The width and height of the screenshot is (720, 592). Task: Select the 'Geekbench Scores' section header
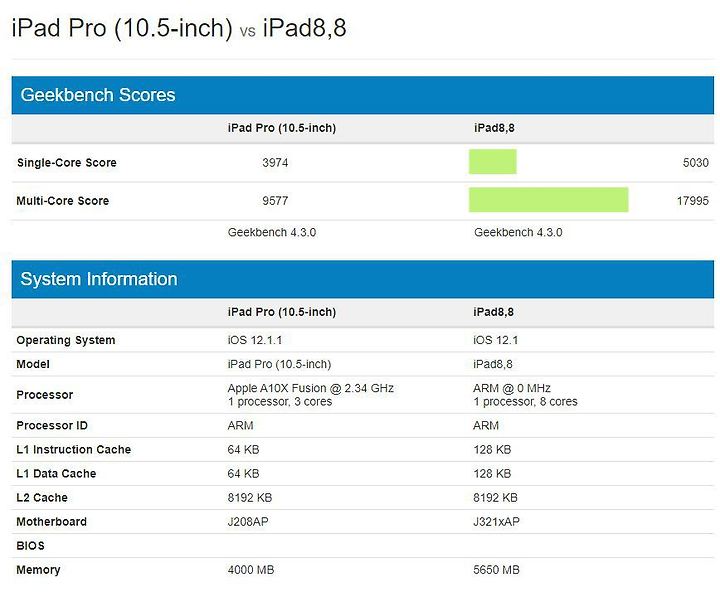pyautogui.click(x=363, y=95)
